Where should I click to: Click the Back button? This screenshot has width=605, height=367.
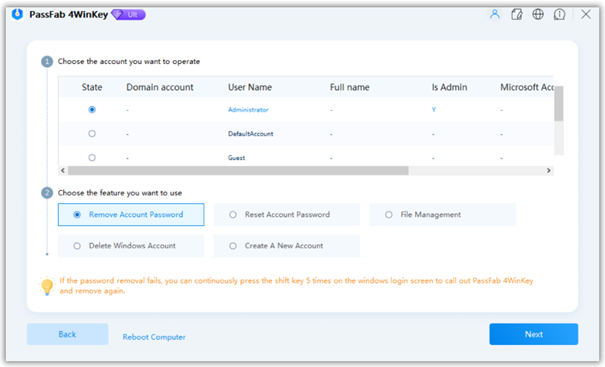coord(67,334)
